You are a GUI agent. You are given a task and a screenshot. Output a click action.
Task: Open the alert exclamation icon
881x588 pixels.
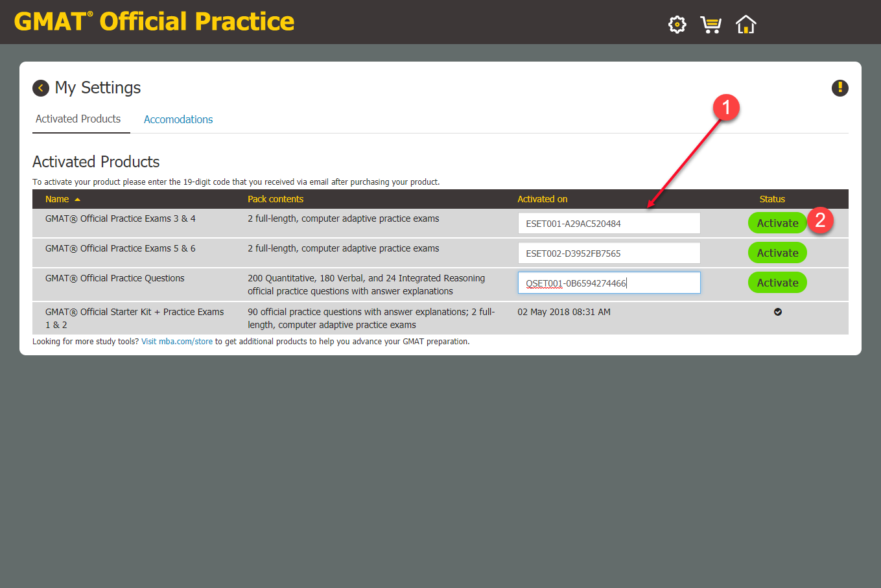point(840,88)
